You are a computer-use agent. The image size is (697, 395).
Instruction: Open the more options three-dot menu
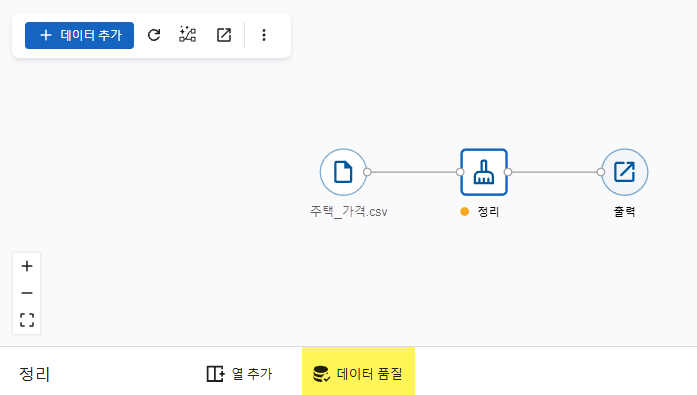point(264,35)
